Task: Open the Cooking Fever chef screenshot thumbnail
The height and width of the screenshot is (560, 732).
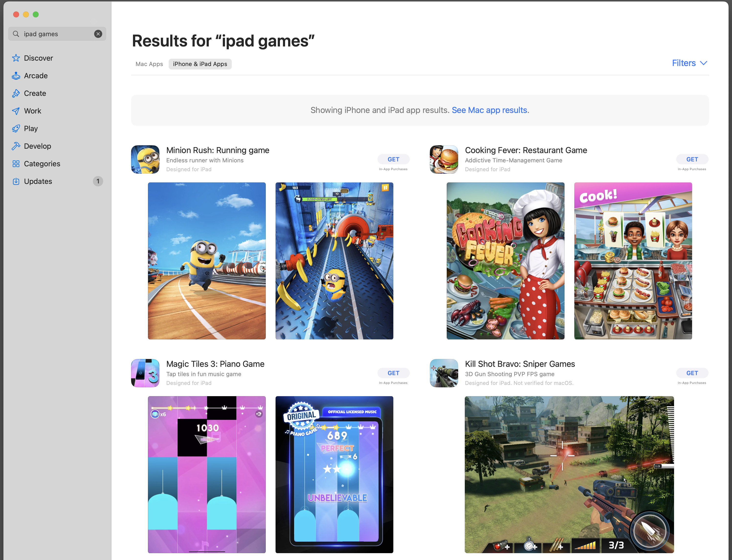Action: point(505,261)
